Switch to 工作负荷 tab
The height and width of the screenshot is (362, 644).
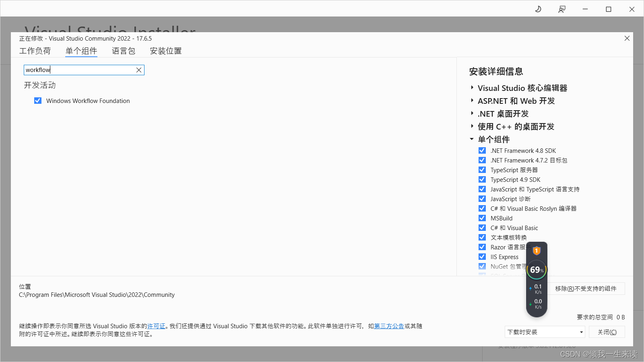coord(35,51)
